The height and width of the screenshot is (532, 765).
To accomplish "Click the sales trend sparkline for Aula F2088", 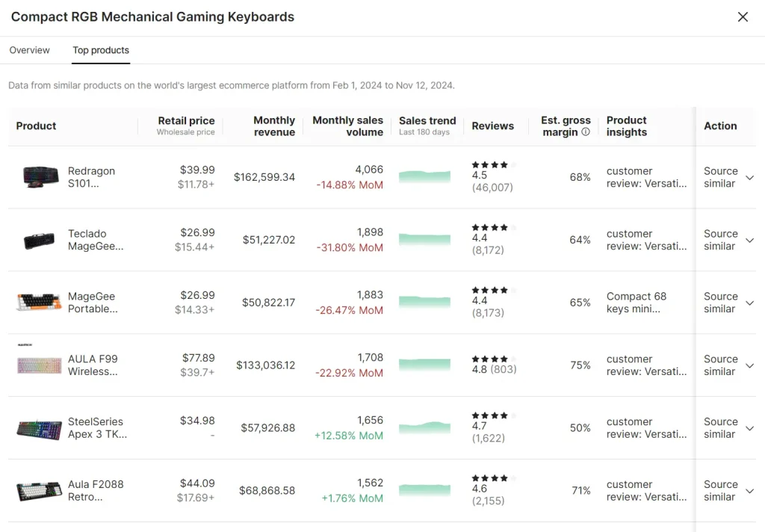I will [425, 491].
